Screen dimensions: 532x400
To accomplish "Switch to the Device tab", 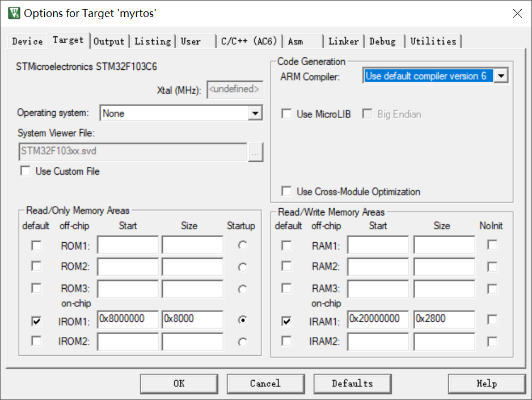I will [x=27, y=41].
